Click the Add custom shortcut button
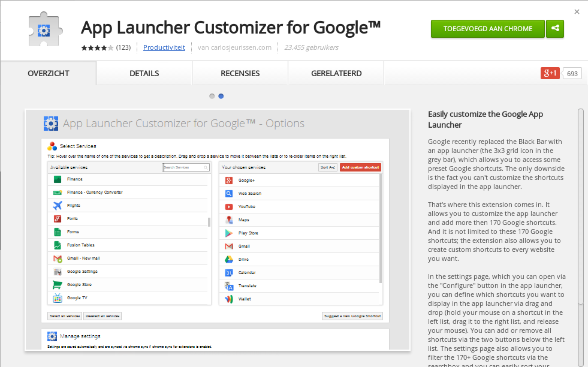The width and height of the screenshot is (588, 367). [x=360, y=167]
